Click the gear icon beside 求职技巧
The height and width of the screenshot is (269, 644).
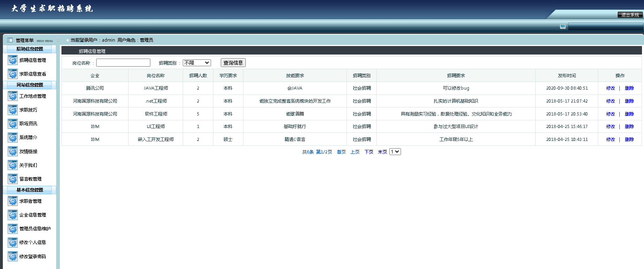(13, 110)
